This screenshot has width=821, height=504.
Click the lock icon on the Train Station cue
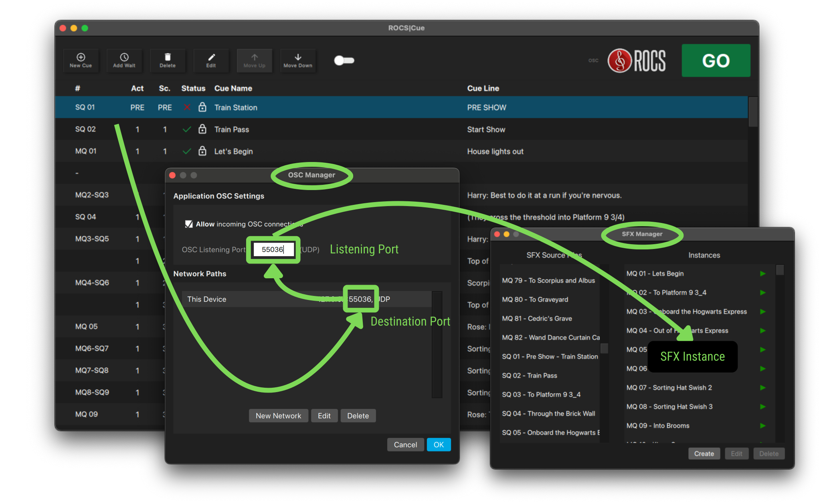point(203,107)
